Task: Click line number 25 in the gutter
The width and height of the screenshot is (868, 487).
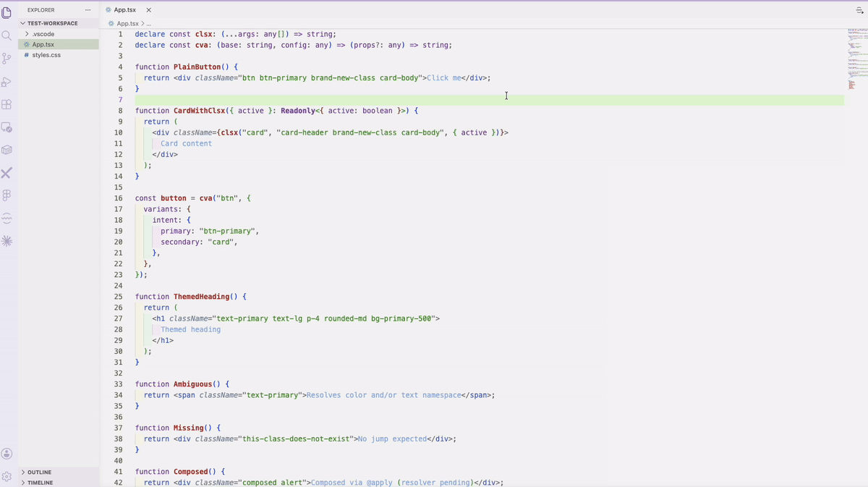Action: 119,297
